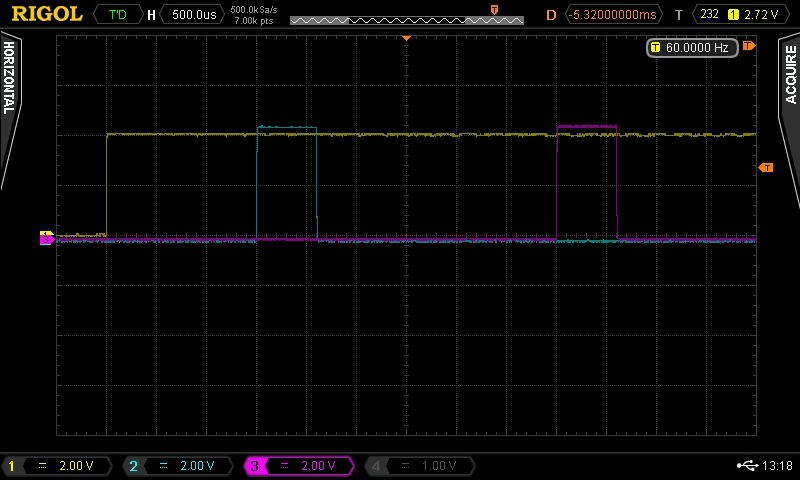Click the USB connection icon
The width and height of the screenshot is (800, 480).
point(746,465)
